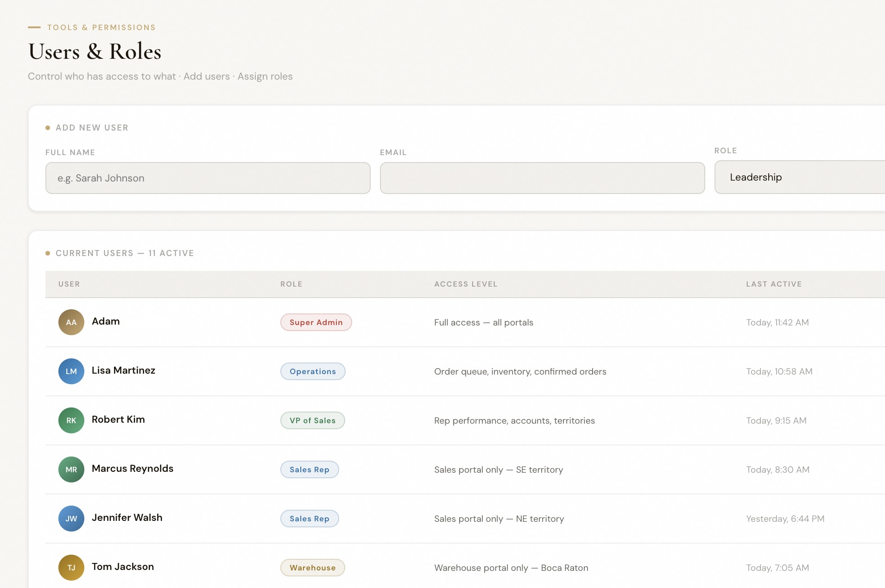
Task: Click 'Current Users — 11 Active' heading
Action: tap(125, 253)
